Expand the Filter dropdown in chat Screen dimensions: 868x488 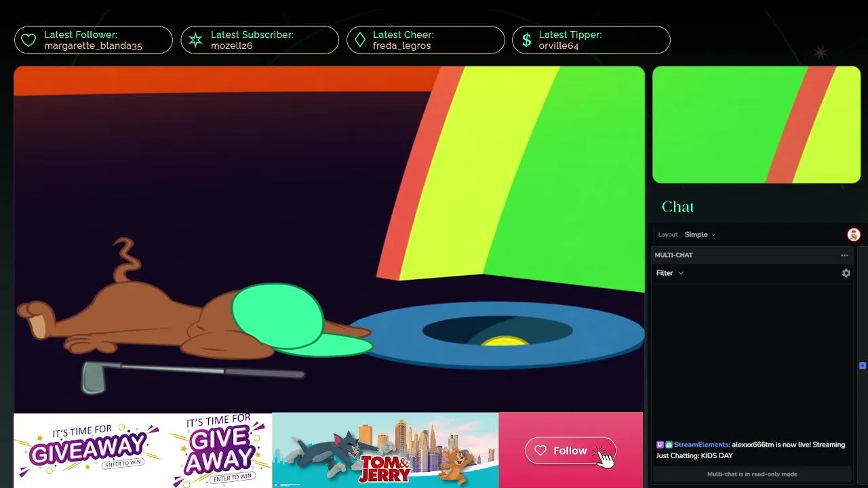(670, 273)
